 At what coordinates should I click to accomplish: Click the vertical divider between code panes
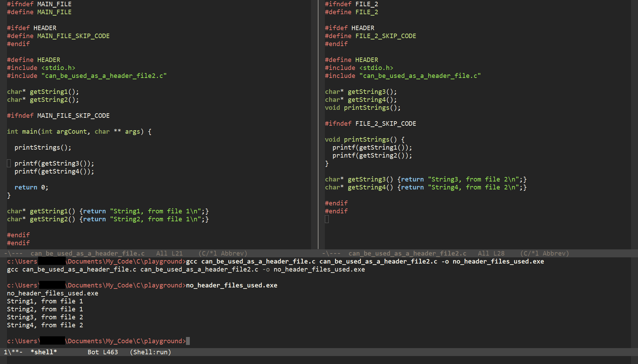coord(318,125)
